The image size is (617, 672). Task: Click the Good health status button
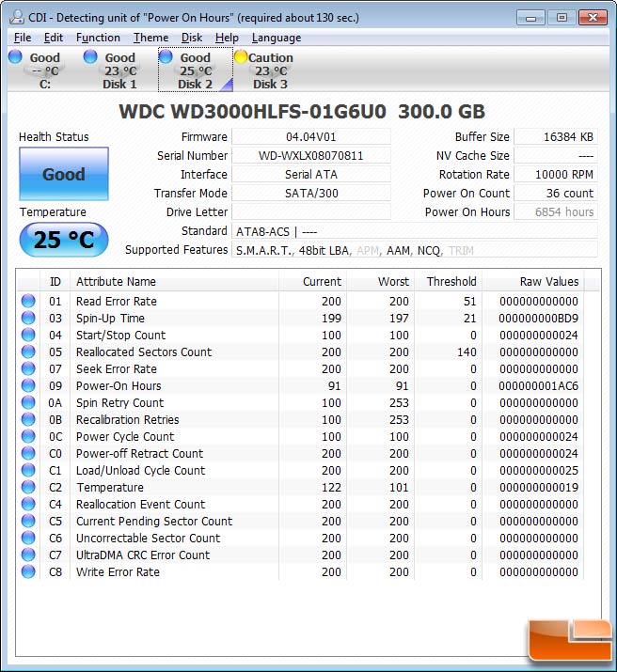(x=64, y=175)
